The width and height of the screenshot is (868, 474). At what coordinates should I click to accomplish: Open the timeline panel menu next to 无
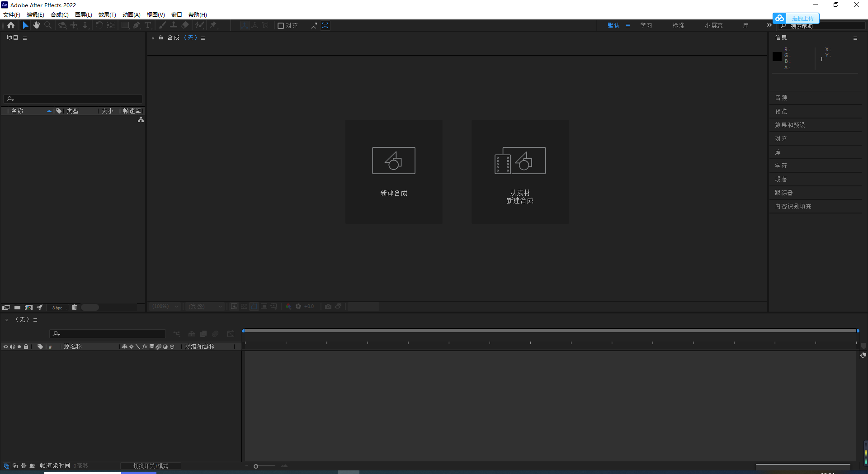tap(35, 320)
